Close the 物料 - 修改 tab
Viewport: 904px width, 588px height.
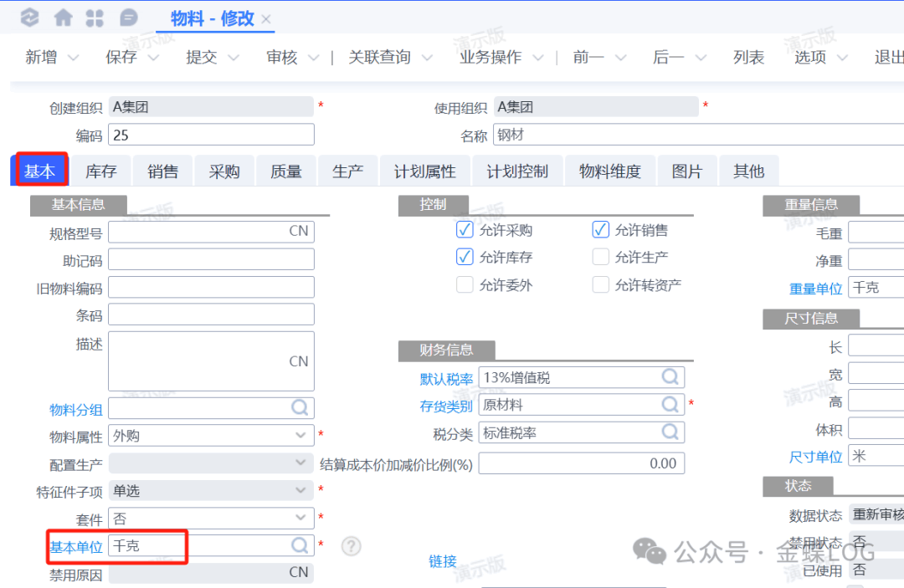tap(266, 19)
